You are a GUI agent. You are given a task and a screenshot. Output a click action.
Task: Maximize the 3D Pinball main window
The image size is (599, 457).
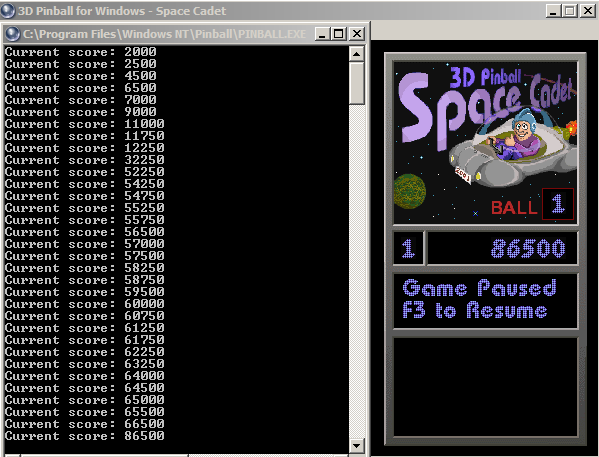[x=570, y=11]
